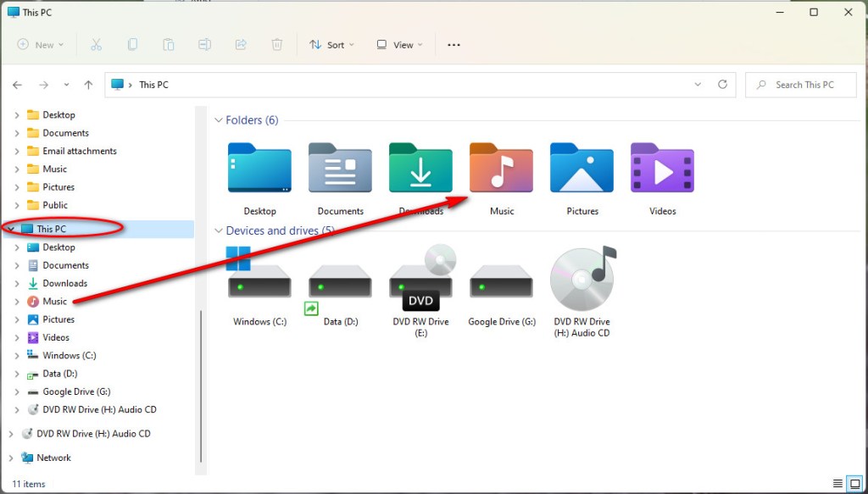Image resolution: width=868 pixels, height=494 pixels.
Task: Open the Sort dropdown menu
Action: pos(331,45)
